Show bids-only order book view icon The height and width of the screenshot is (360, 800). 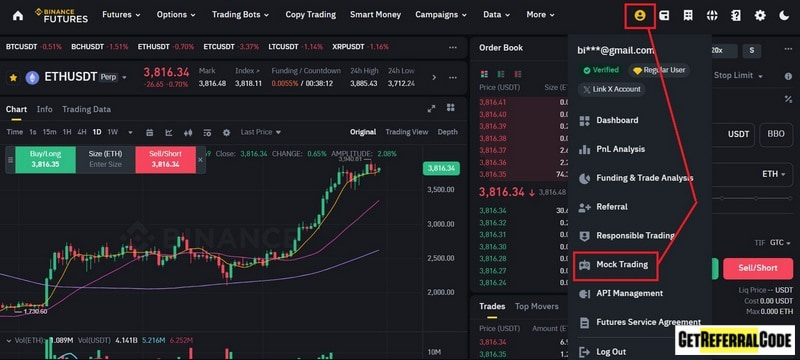[501, 74]
